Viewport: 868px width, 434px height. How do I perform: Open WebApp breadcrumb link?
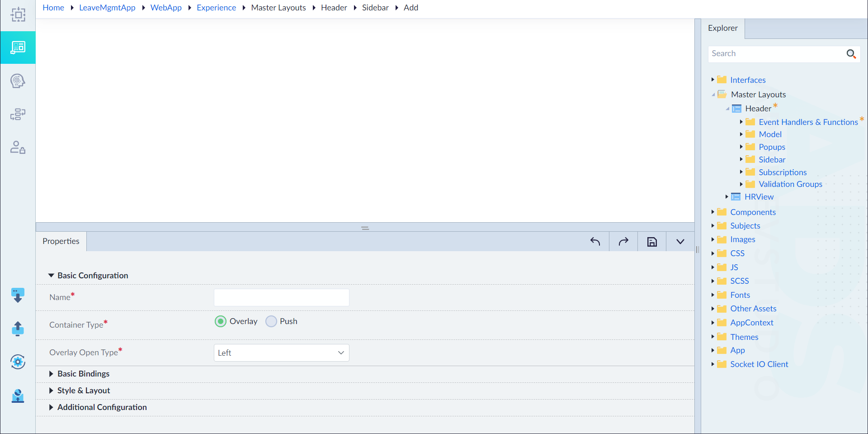166,8
